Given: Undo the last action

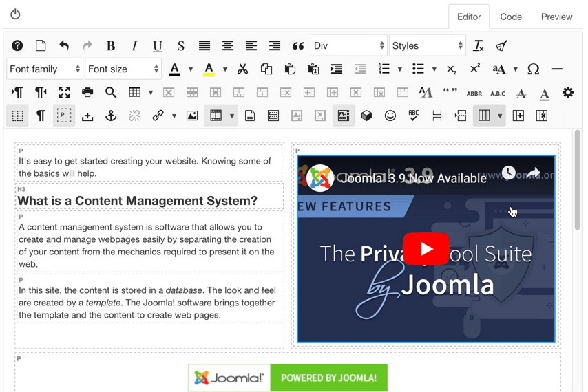Looking at the screenshot, I should click(64, 45).
